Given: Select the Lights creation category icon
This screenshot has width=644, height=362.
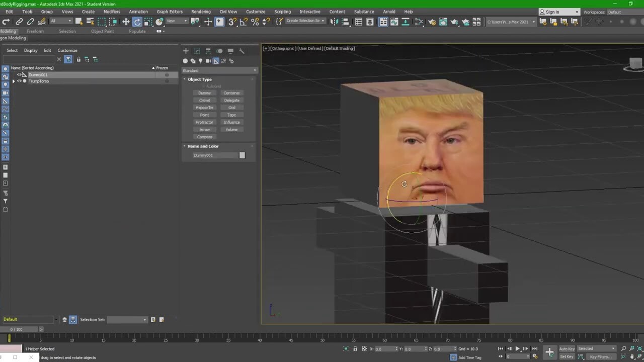Looking at the screenshot, I should [x=201, y=61].
